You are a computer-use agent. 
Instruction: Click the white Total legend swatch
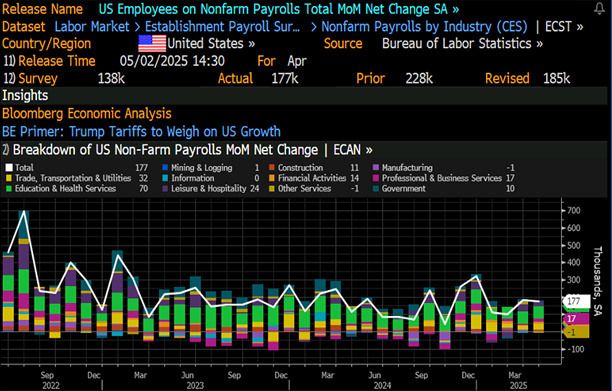[x=9, y=168]
